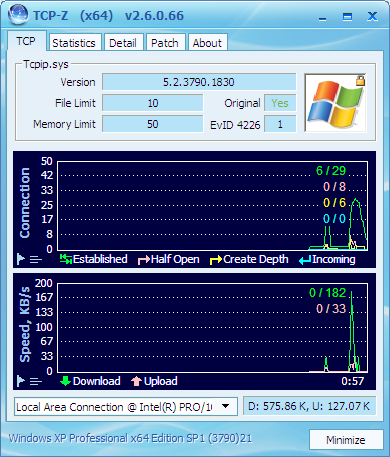Screen dimensions: 390x457
Task: Open the Statistics tab
Action: click(74, 43)
